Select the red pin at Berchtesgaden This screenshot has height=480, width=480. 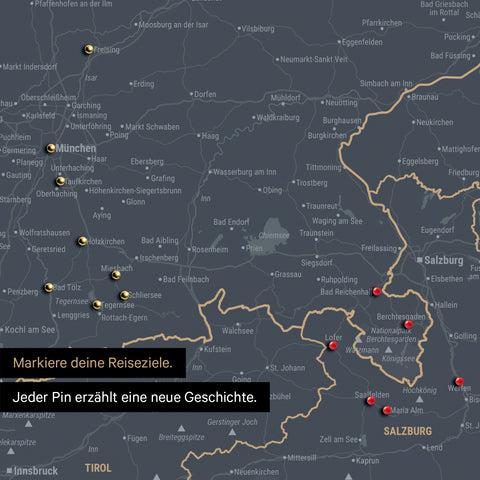[408, 324]
